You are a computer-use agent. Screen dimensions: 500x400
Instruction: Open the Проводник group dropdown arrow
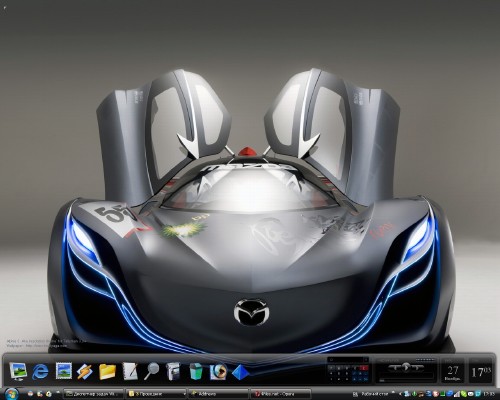pos(184,394)
